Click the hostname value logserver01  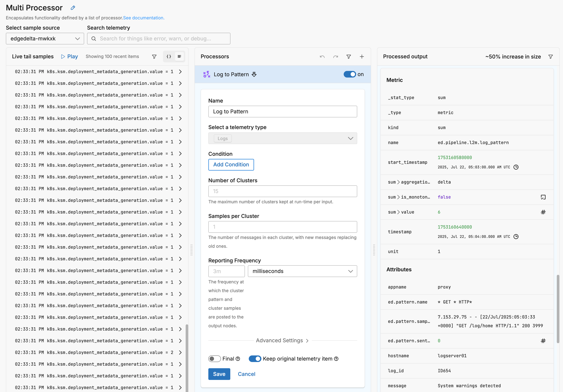(452, 356)
